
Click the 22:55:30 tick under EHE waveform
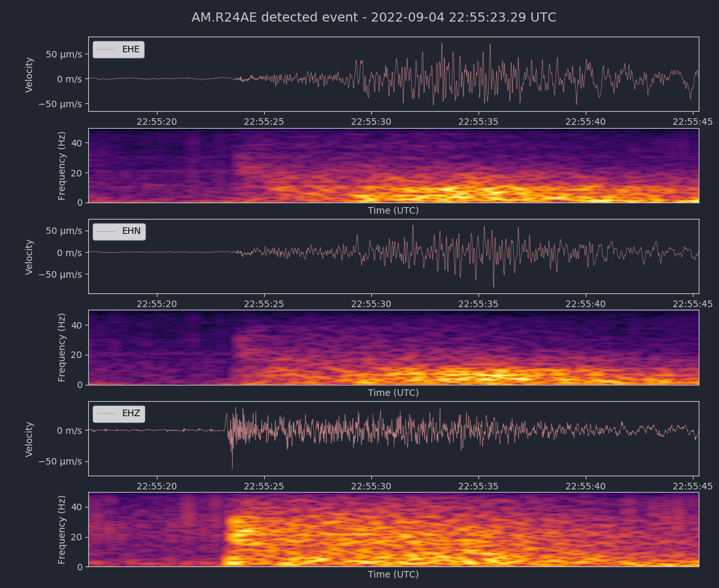click(371, 122)
